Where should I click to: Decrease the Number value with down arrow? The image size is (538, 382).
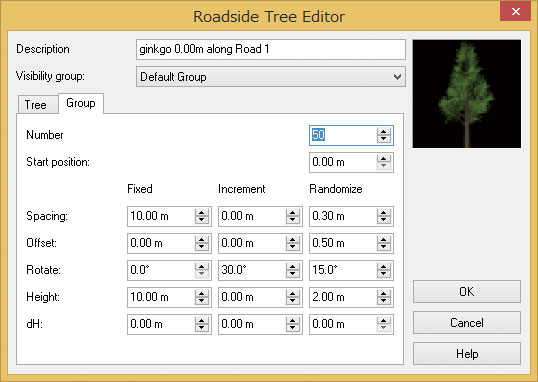click(x=384, y=139)
